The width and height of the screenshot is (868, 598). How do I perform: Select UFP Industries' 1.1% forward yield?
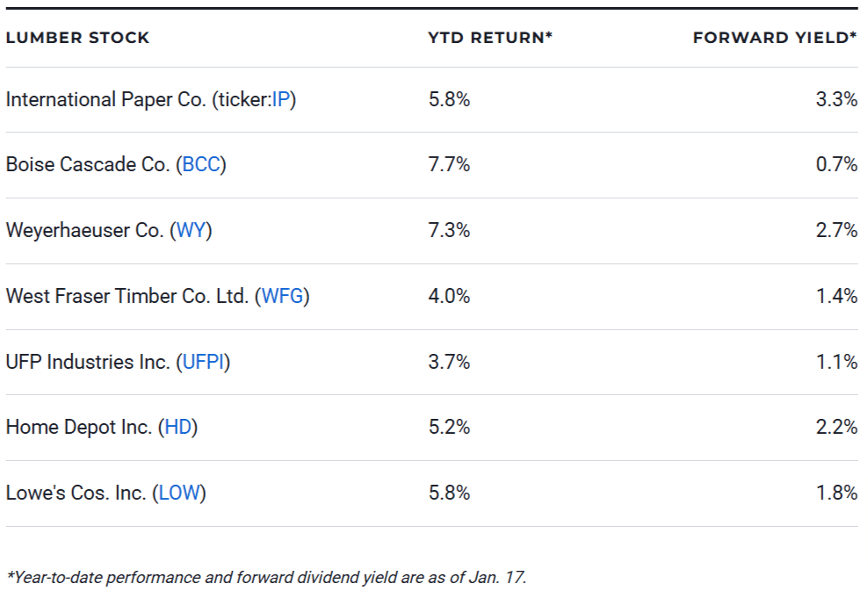point(836,362)
